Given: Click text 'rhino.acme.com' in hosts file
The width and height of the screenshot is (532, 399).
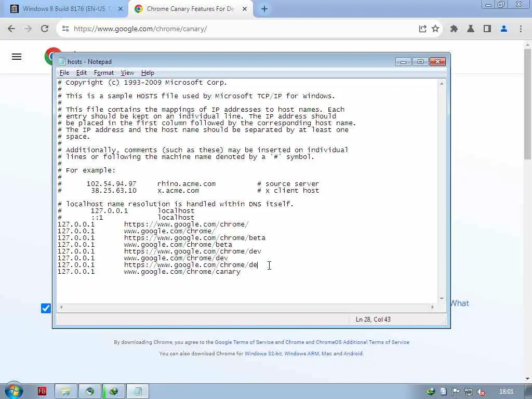Looking at the screenshot, I should coord(187,184).
